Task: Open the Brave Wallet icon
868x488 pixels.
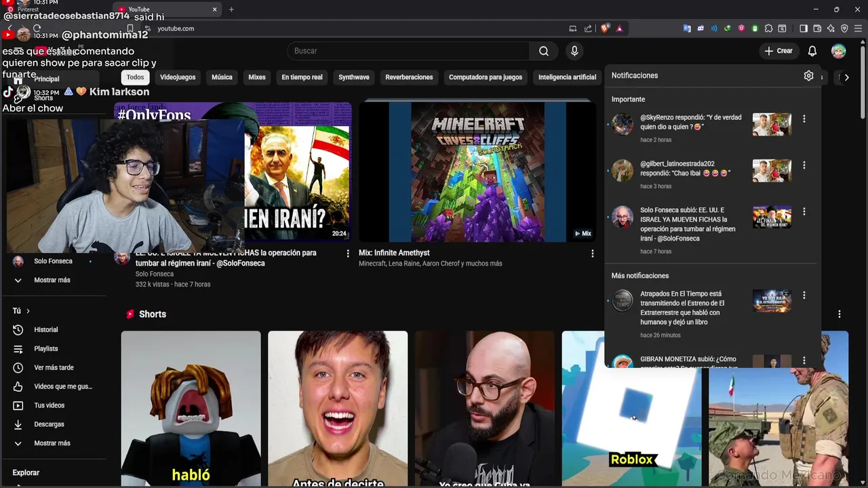Action: (817, 28)
